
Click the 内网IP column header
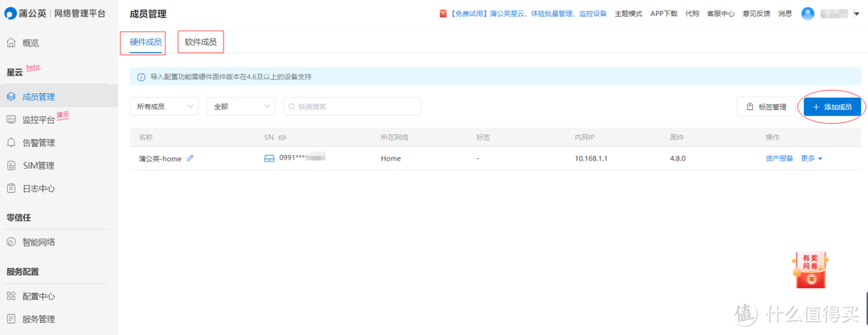click(x=584, y=137)
